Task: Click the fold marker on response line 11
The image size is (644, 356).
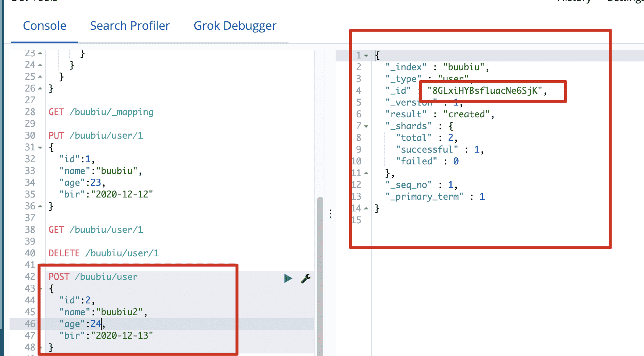Action: [x=366, y=173]
